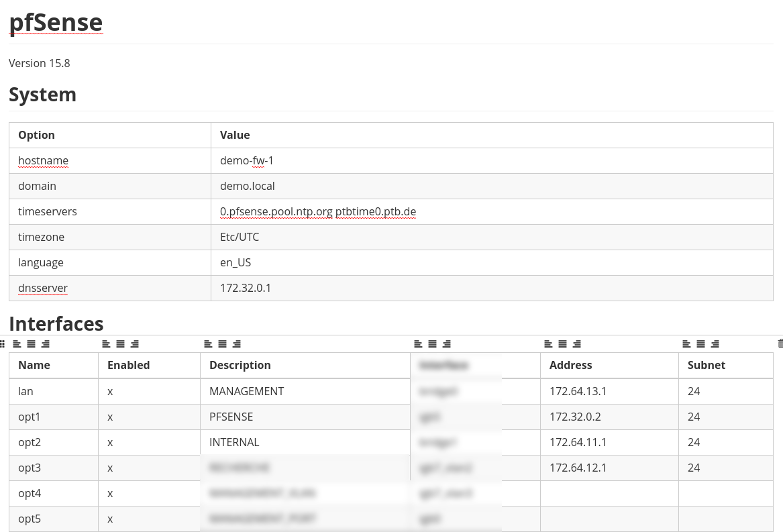This screenshot has height=532, width=783.
Task: Center-align the blurred column before Address
Action: 433,343
